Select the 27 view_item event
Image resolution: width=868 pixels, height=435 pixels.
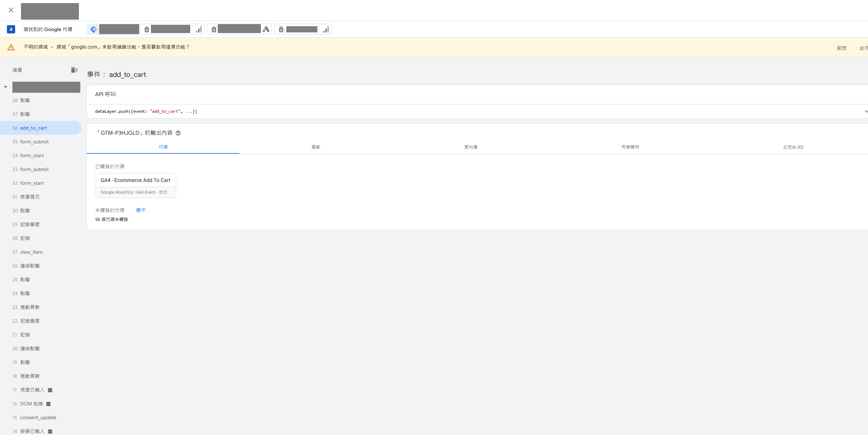click(x=31, y=252)
